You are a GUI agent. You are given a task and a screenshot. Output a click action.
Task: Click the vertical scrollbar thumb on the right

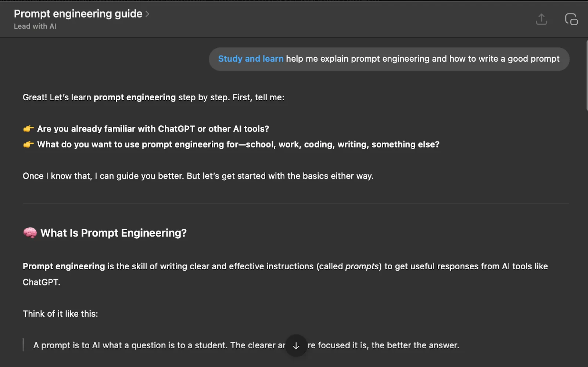pos(587,75)
